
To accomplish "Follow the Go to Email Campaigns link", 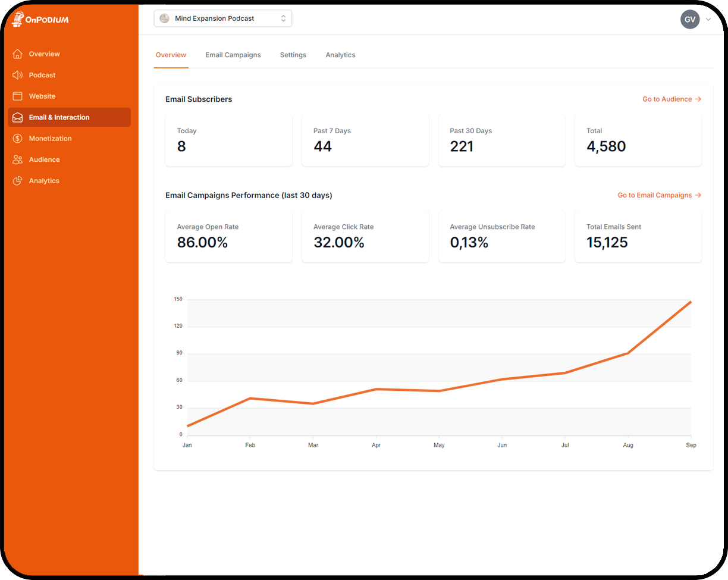I will (x=659, y=195).
